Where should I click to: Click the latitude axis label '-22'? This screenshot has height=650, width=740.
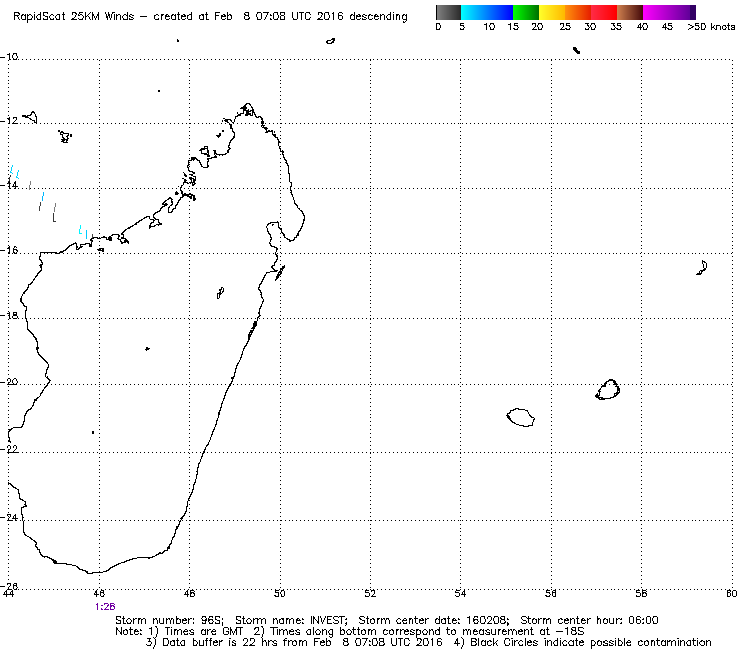(9, 449)
